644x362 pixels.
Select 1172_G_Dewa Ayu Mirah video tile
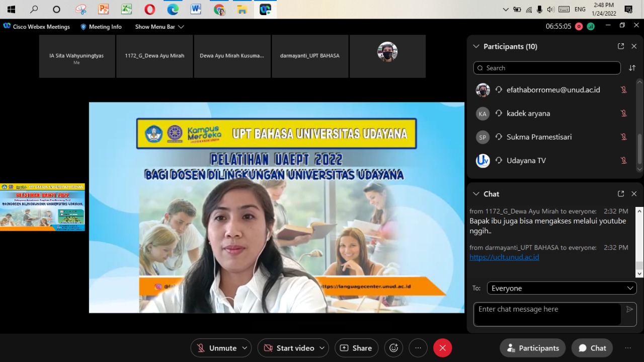click(154, 56)
